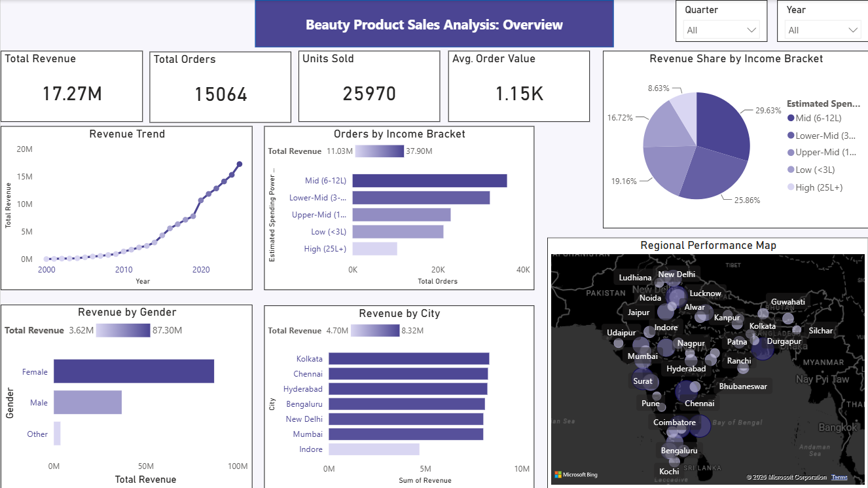
Task: Select the High (25L+) orders bar
Action: coord(374,248)
